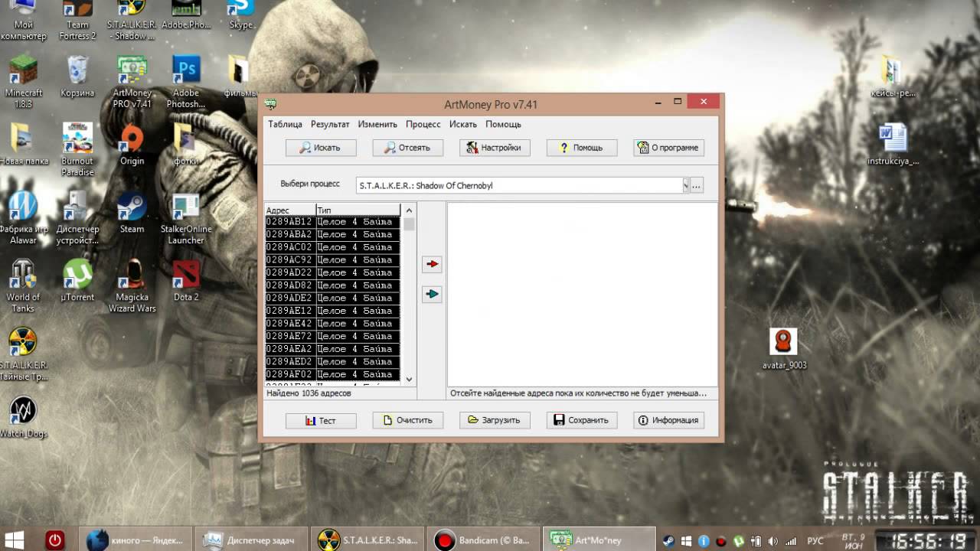Select the Adobe Photoshop Ps desktop icon
The image size is (980, 551).
pos(185,83)
